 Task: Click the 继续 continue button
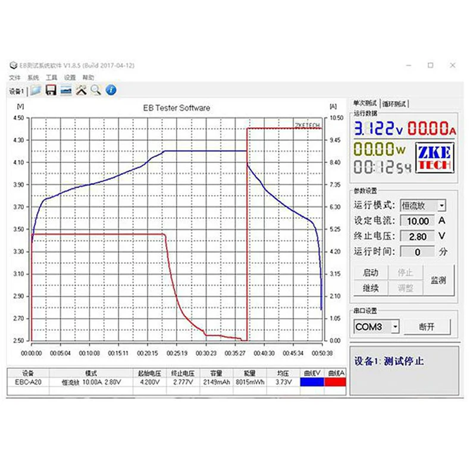coord(371,288)
